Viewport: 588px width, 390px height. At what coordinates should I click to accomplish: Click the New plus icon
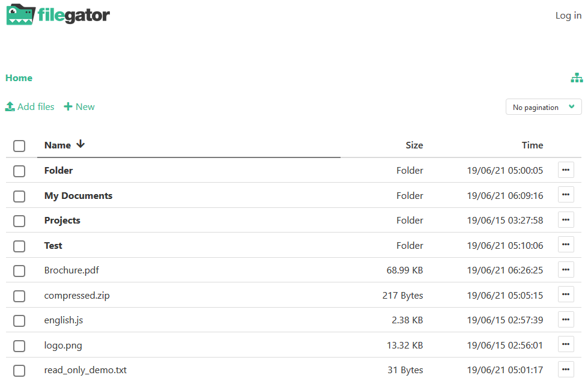click(x=68, y=106)
